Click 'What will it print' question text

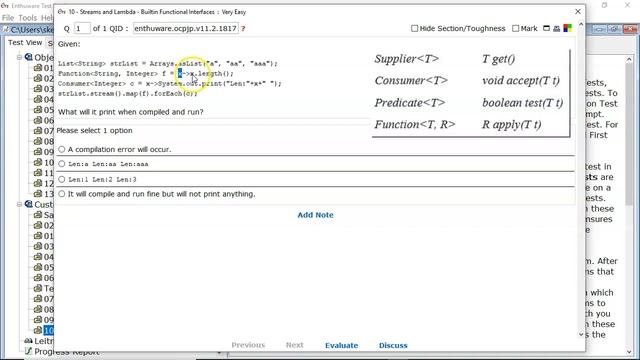pos(131,112)
